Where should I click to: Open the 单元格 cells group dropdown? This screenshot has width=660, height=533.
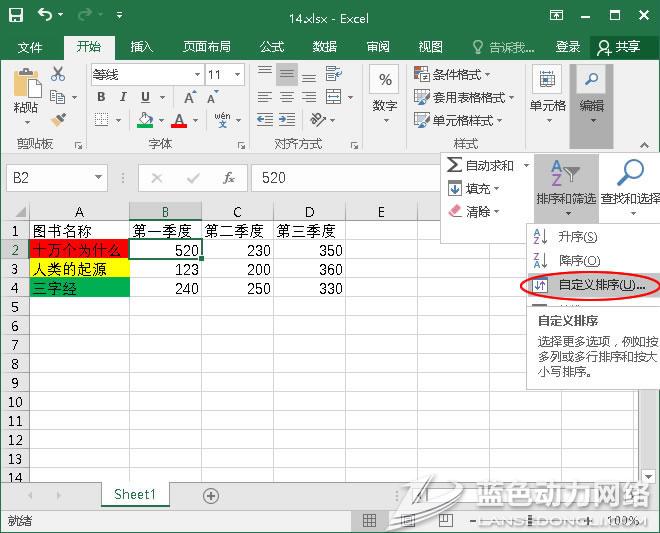coord(547,95)
